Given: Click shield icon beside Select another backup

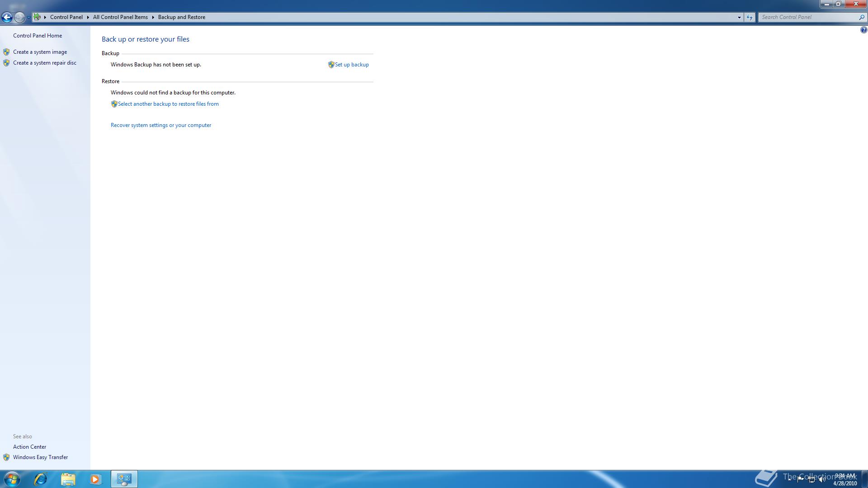Looking at the screenshot, I should 114,104.
